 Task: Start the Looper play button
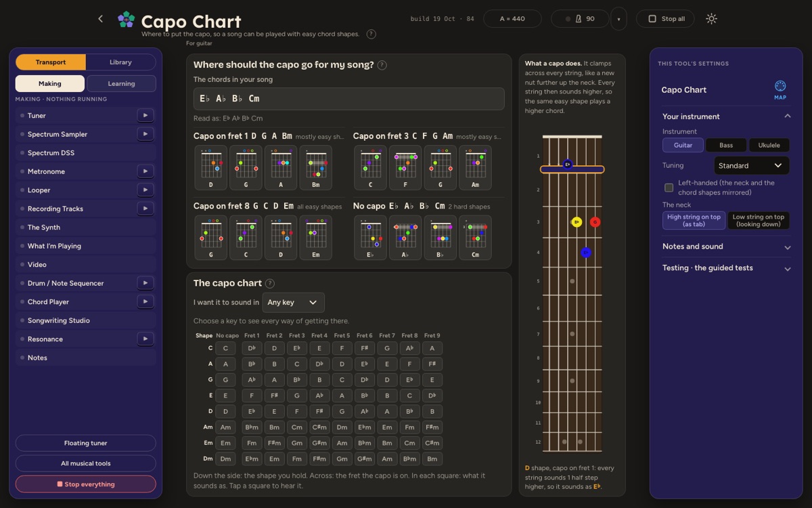[x=145, y=190]
